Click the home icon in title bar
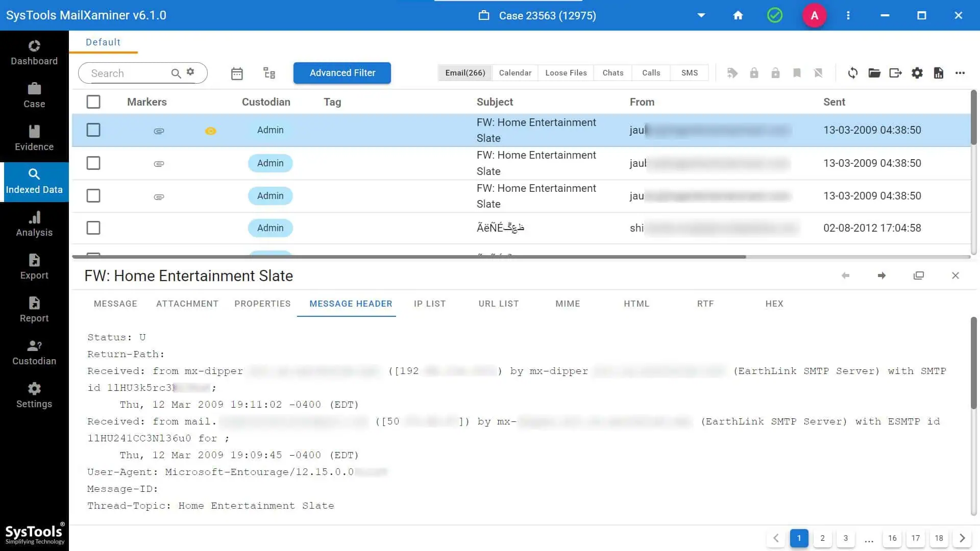This screenshot has width=980, height=551. (738, 15)
